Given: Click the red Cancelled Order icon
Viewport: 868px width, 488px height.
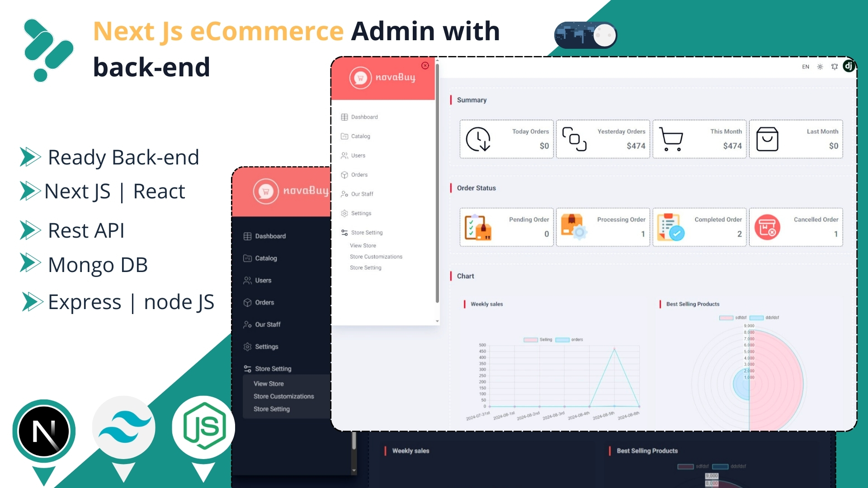Looking at the screenshot, I should (767, 227).
